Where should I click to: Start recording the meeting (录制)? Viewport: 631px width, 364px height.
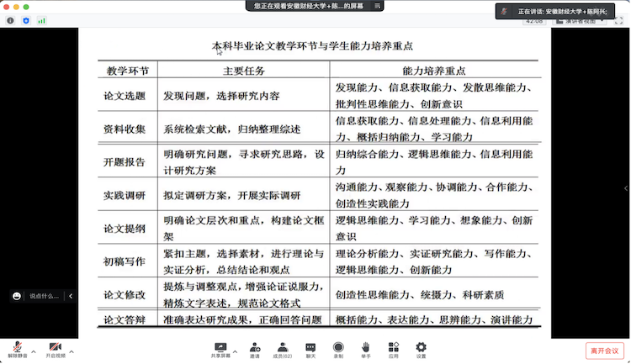(x=338, y=348)
